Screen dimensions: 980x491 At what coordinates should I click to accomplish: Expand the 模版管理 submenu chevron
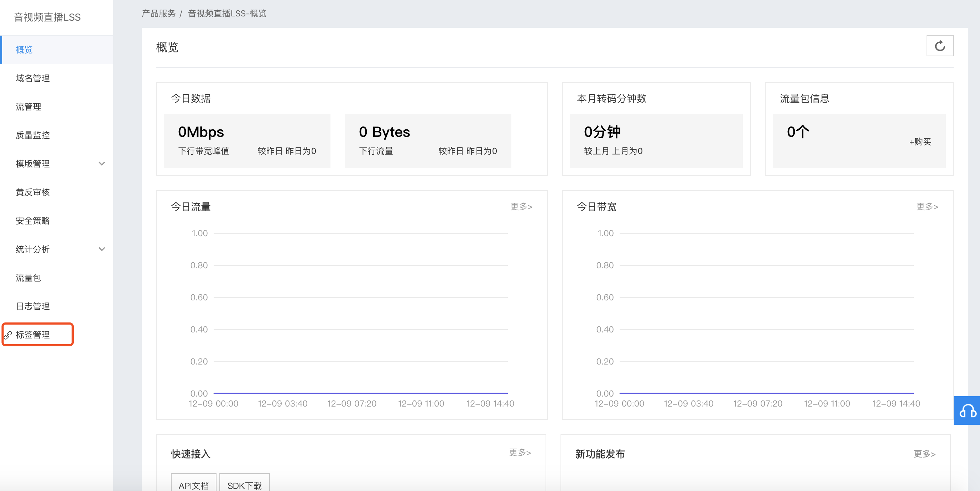(x=101, y=164)
